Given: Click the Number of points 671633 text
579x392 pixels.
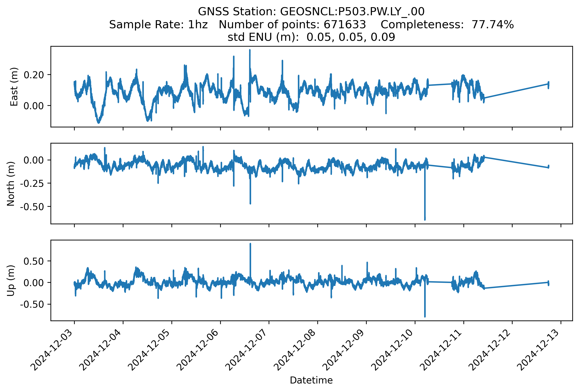Looking at the screenshot, I should [292, 25].
